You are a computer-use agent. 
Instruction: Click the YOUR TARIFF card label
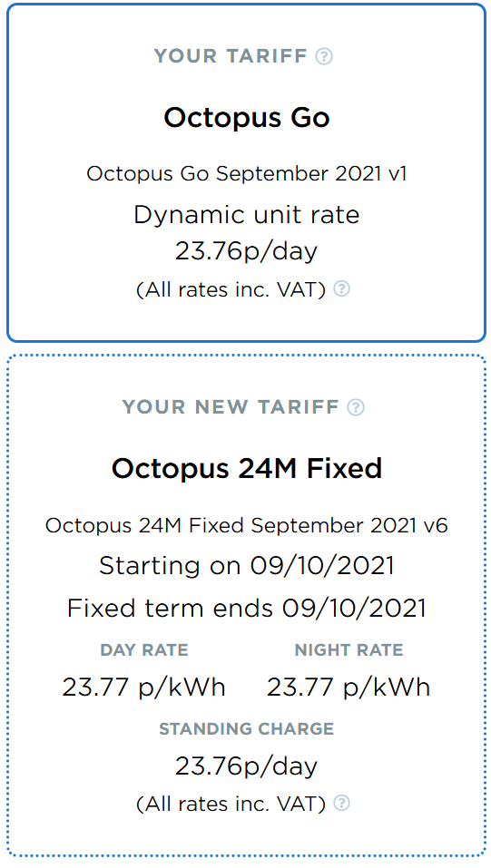pyautogui.click(x=231, y=56)
